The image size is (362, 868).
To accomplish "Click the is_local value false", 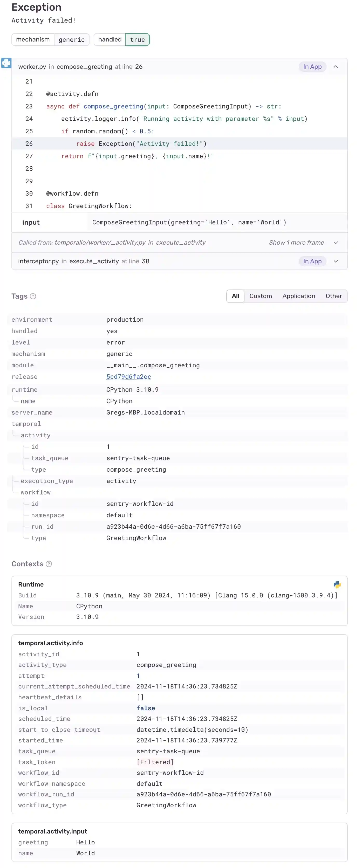I will pyautogui.click(x=146, y=708).
